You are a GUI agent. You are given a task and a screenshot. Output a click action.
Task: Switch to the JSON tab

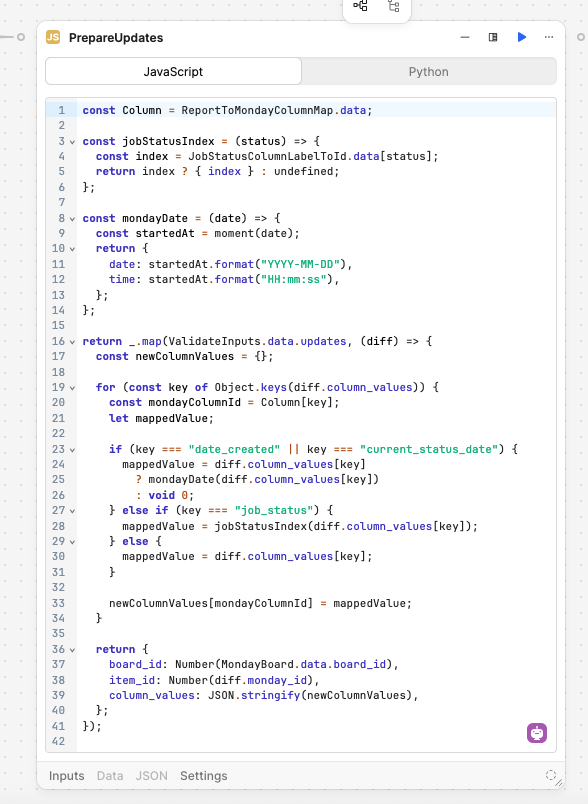pyautogui.click(x=151, y=776)
